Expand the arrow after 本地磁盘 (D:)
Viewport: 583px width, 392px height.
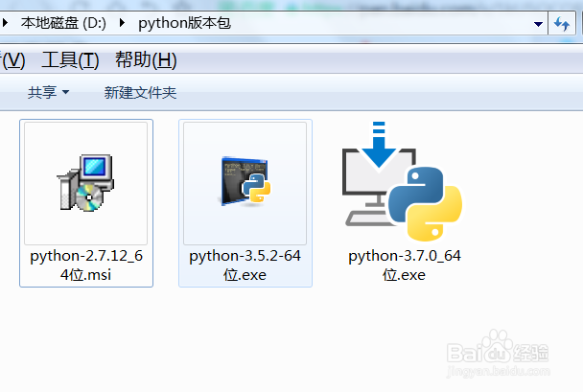point(122,23)
